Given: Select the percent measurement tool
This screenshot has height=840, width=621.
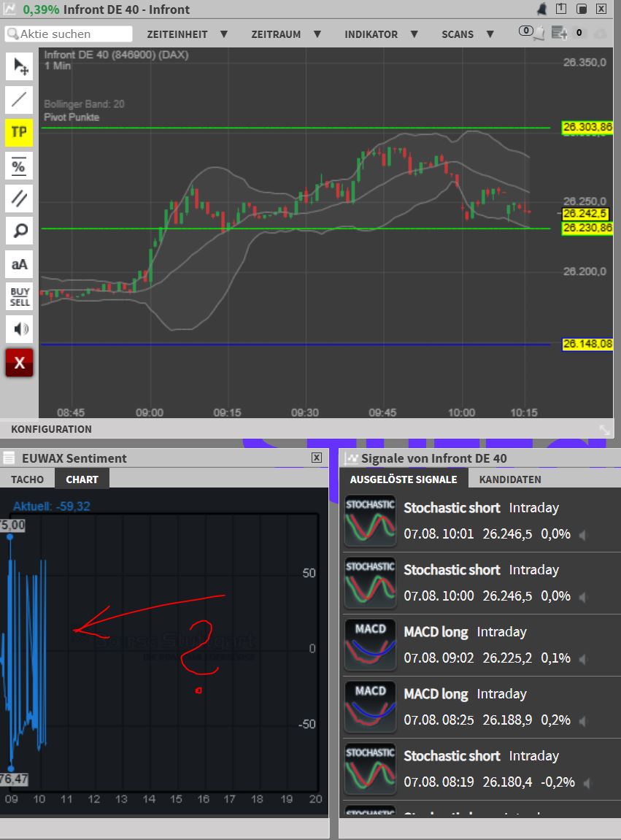Looking at the screenshot, I should [x=19, y=166].
